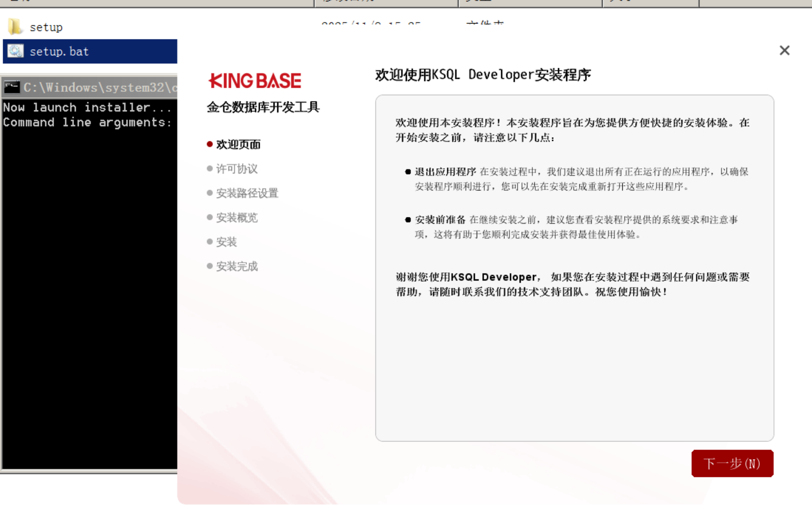The height and width of the screenshot is (523, 812).
Task: Click the red bullet beside 欢迎页面
Action: tap(210, 144)
